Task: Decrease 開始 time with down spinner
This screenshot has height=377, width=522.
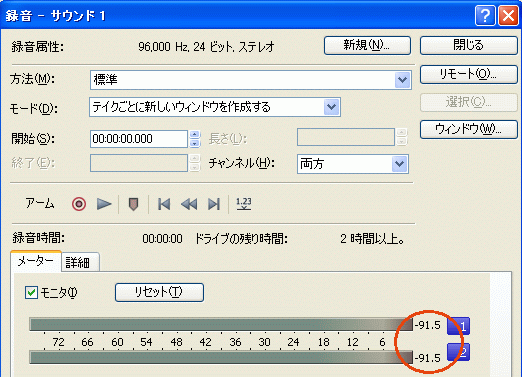Action: [195, 143]
